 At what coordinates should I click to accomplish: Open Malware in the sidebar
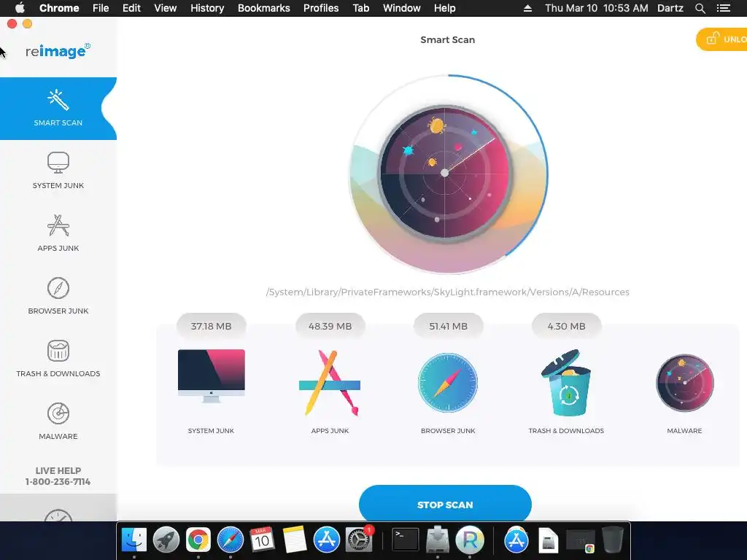click(58, 422)
